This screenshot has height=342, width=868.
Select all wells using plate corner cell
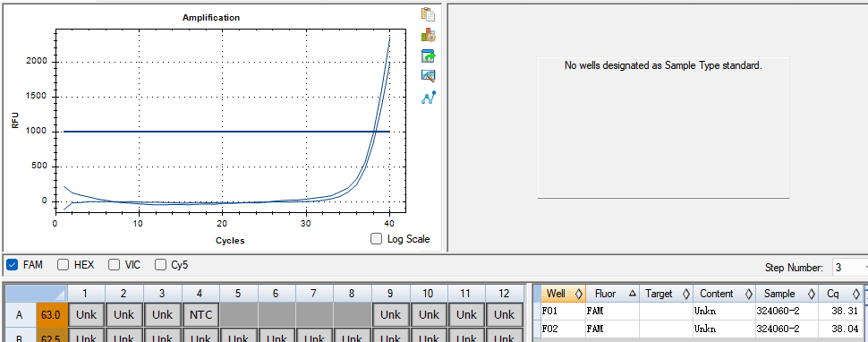point(36,294)
